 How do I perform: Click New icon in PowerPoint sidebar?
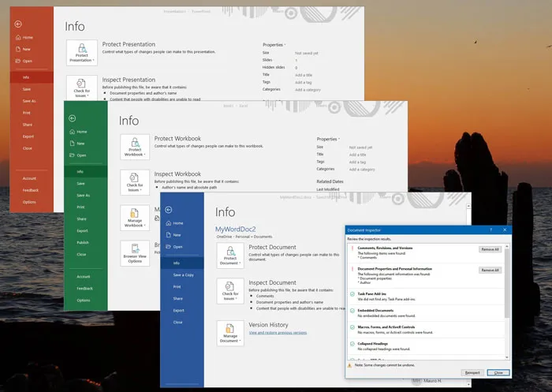click(x=18, y=50)
